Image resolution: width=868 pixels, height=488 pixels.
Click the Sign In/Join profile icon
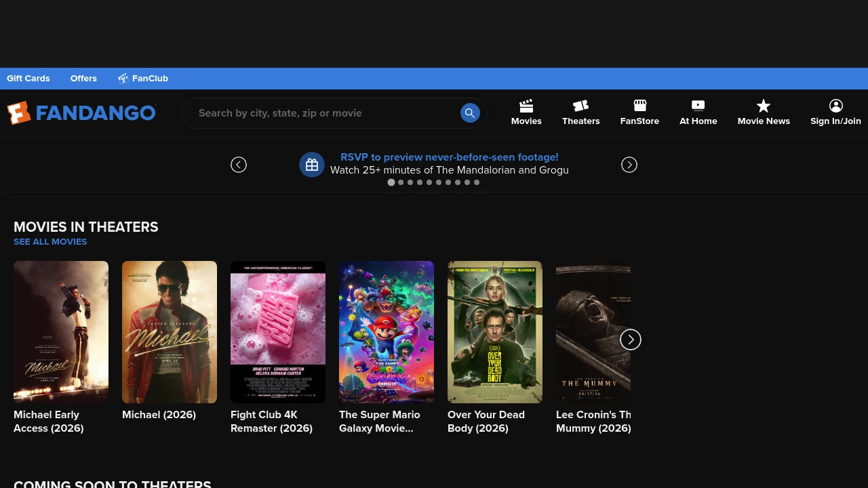tap(835, 106)
